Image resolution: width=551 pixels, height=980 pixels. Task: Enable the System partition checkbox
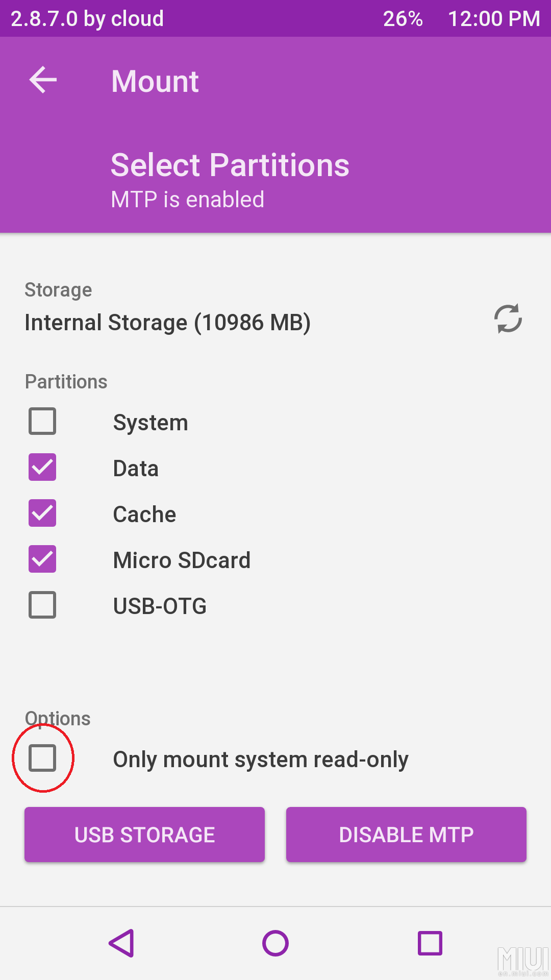click(x=42, y=421)
